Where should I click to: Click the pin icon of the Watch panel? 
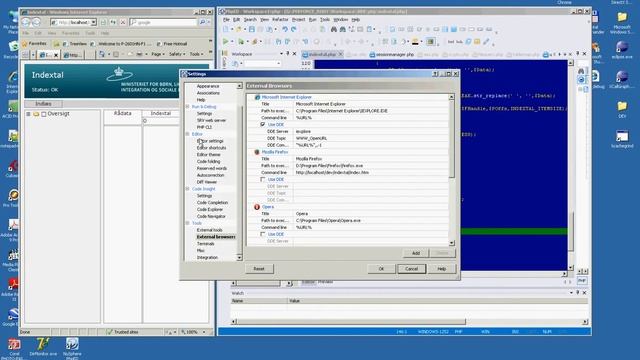pos(578,293)
